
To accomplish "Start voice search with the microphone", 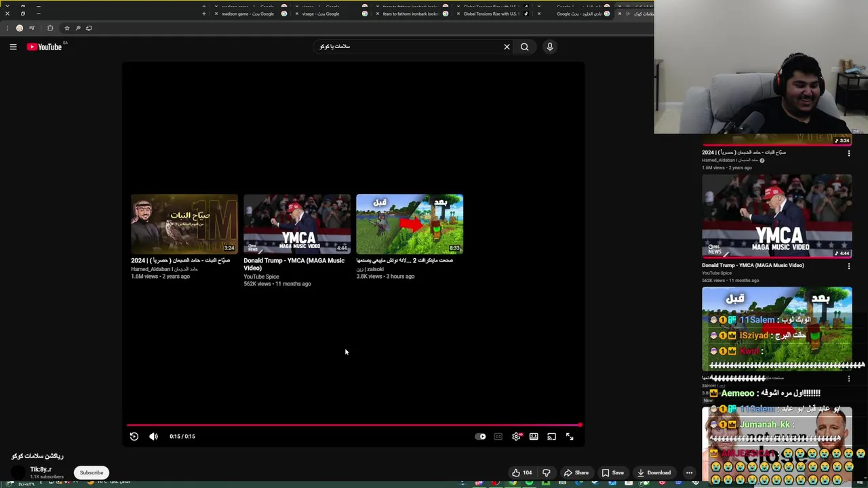I will coord(550,47).
